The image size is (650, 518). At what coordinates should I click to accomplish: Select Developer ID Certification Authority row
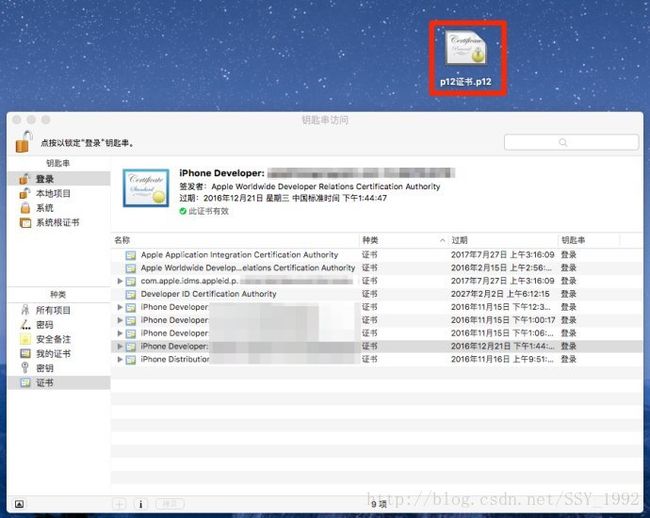tap(377, 294)
